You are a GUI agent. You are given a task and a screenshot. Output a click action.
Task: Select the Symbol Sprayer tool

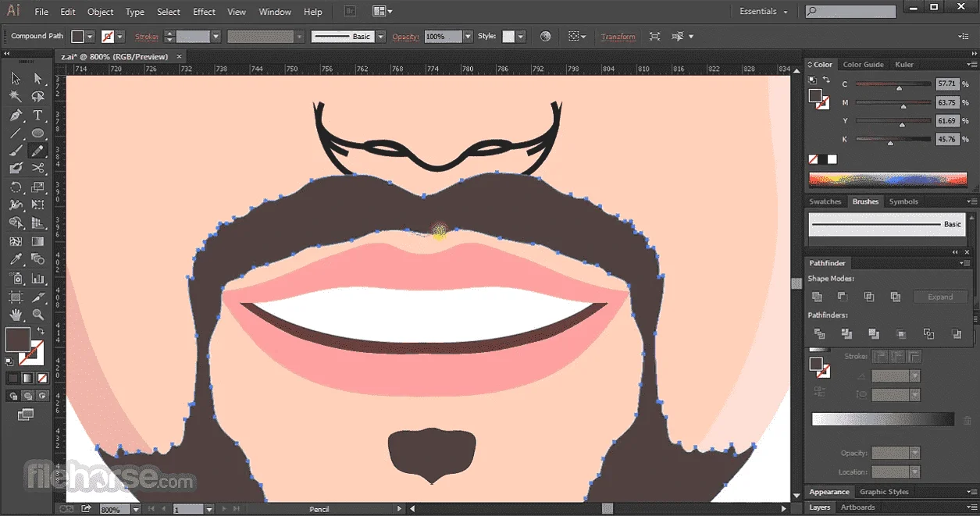pos(16,279)
